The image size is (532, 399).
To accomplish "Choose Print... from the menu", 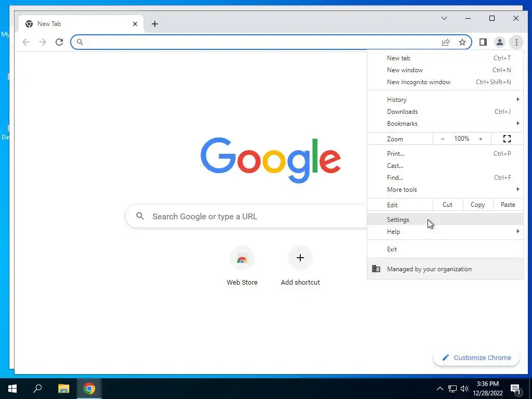I will pyautogui.click(x=445, y=153).
